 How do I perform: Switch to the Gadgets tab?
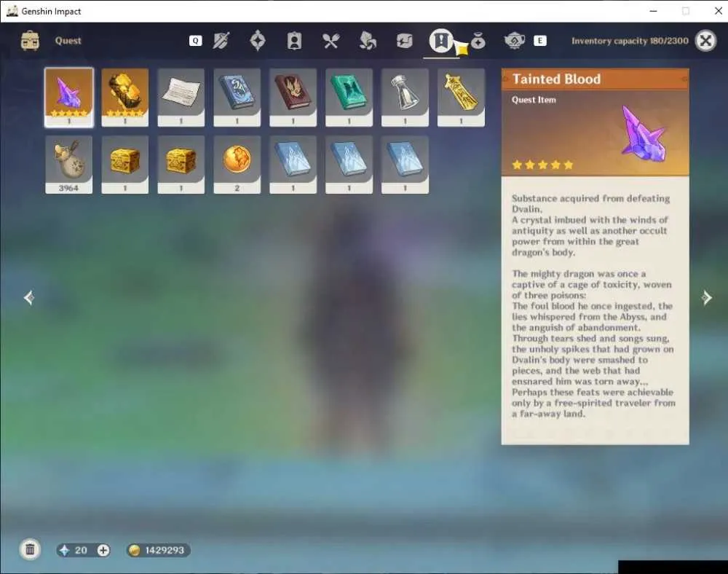[x=404, y=41]
